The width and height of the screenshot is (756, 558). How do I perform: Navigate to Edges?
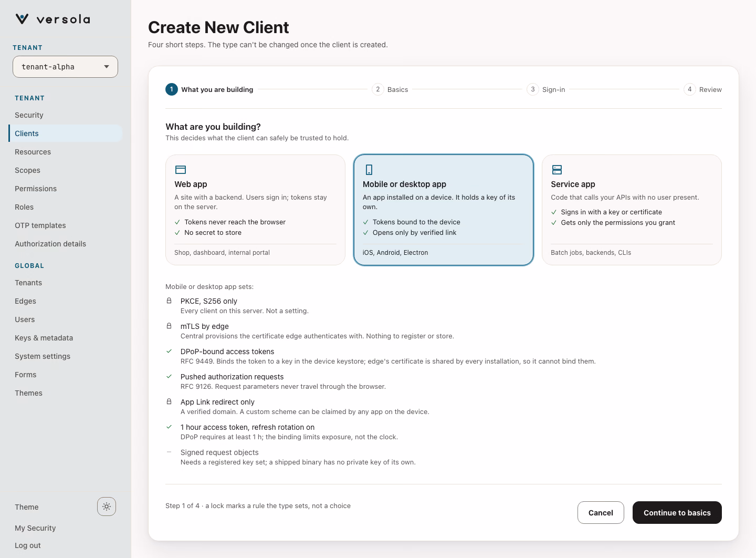[x=65, y=301]
